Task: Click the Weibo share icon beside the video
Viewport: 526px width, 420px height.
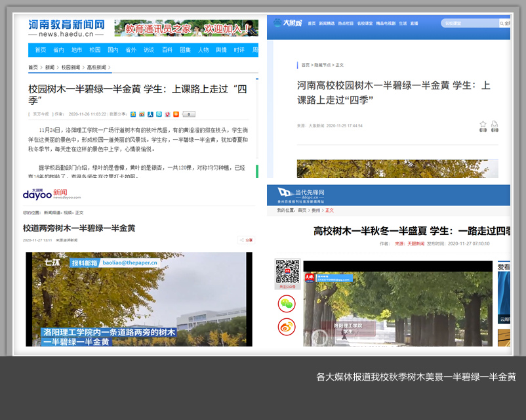Action: pos(287,326)
